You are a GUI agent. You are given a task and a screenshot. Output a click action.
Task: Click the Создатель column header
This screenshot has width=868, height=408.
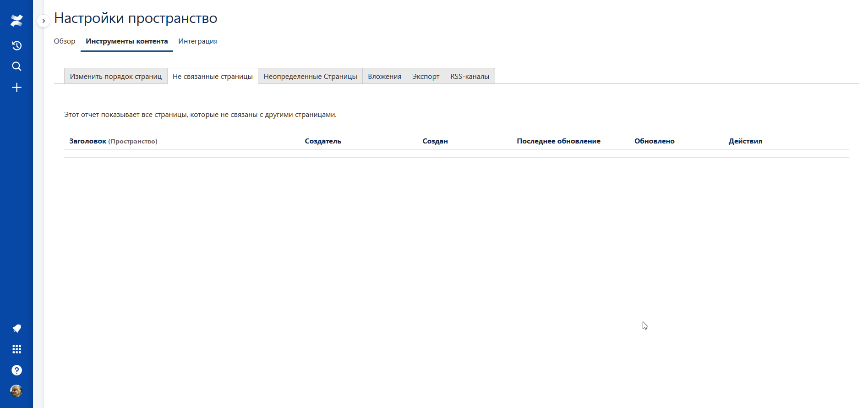click(323, 141)
